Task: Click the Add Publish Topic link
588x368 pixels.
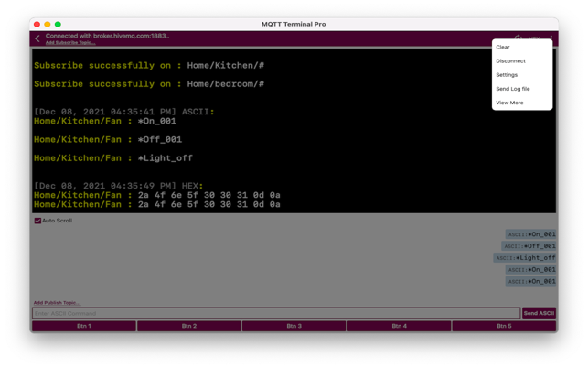Action: tap(57, 303)
